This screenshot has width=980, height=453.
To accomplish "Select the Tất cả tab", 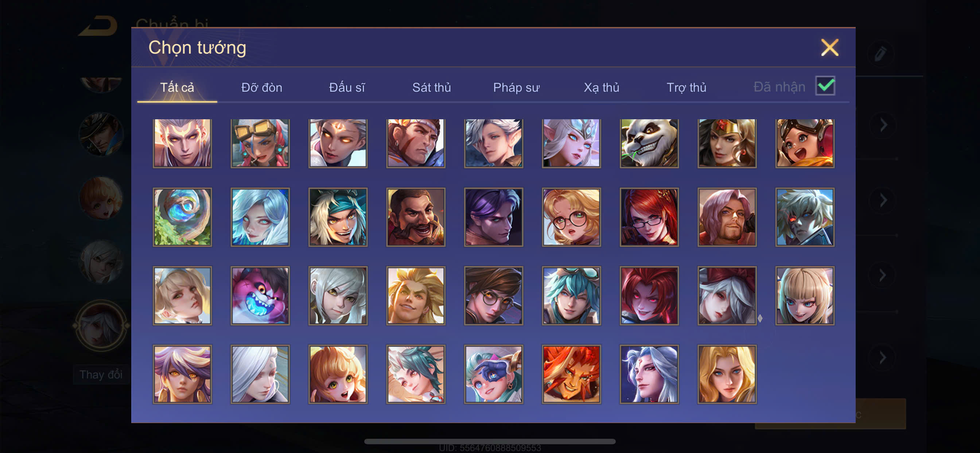I will [x=177, y=88].
